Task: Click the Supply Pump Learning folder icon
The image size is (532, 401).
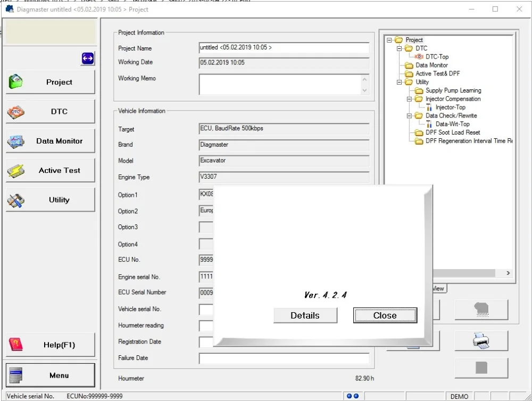Action: (x=419, y=90)
